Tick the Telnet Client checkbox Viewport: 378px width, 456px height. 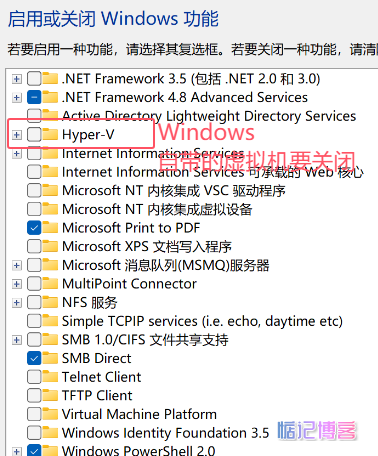point(34,377)
